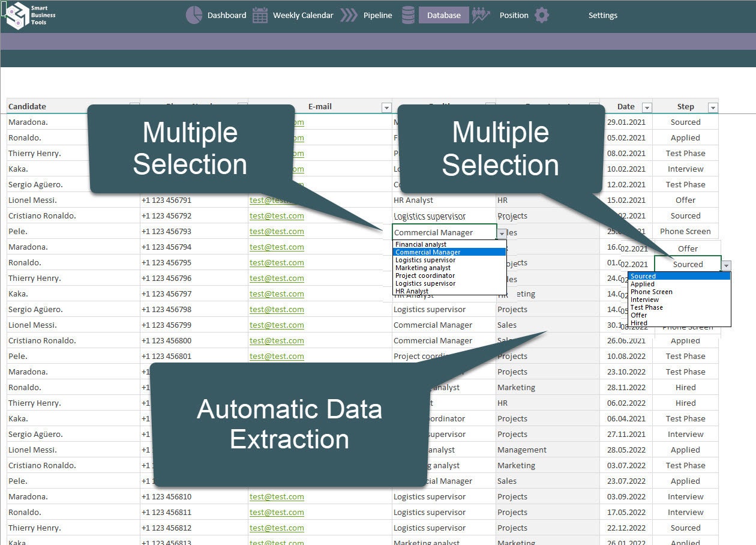This screenshot has height=545, width=756.
Task: Pick Phone Screen in the step dropdown list
Action: point(679,292)
